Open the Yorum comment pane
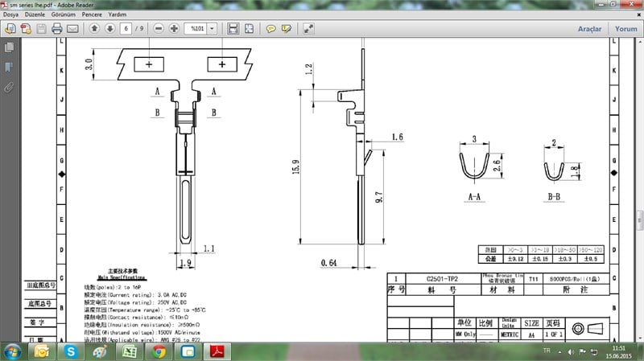Viewport: 644px width, 361px height. pyautogui.click(x=626, y=29)
